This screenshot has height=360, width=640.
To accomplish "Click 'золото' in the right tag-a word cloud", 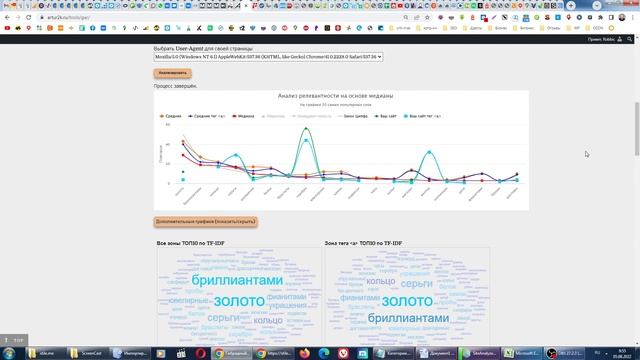I will (407, 301).
